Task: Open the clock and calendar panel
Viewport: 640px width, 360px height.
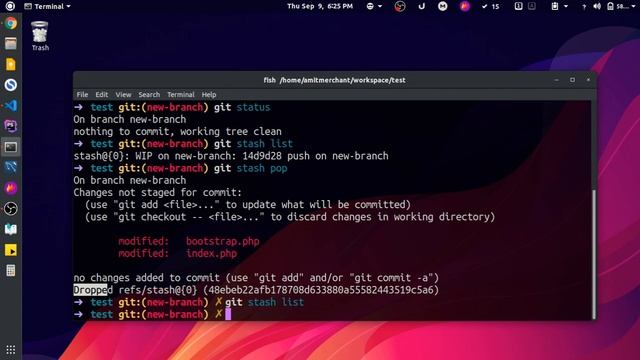Action: point(320,6)
